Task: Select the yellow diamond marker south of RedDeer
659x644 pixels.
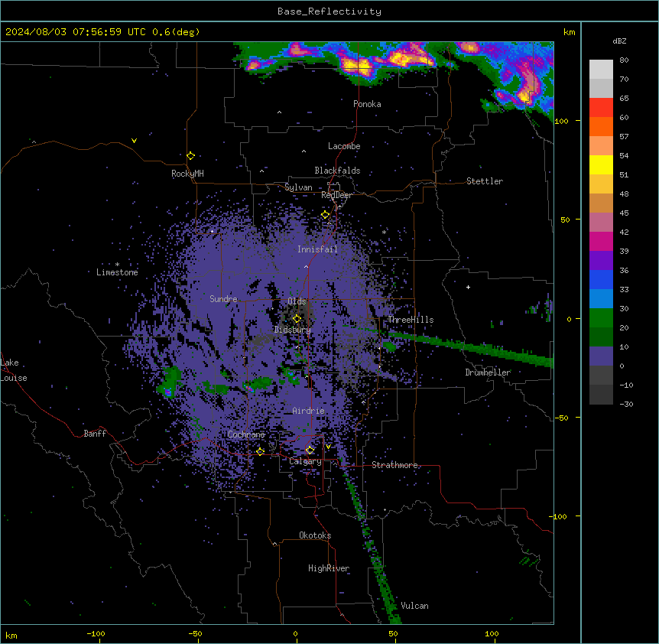Action: 325,215
